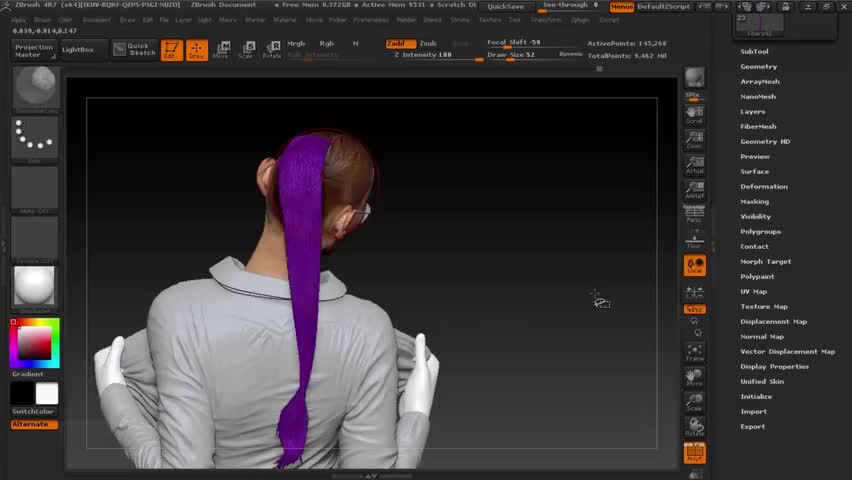Open the LightBox browser
The image size is (852, 480).
click(78, 49)
